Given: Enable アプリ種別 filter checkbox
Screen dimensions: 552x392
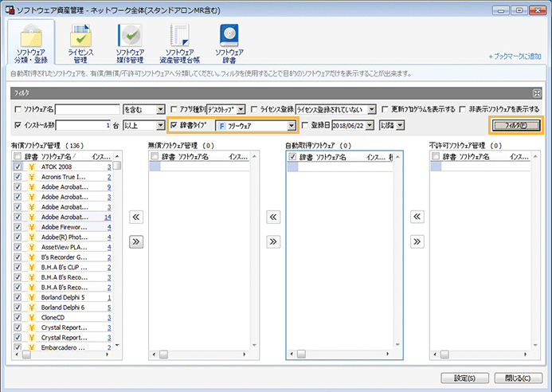Looking at the screenshot, I should click(174, 109).
